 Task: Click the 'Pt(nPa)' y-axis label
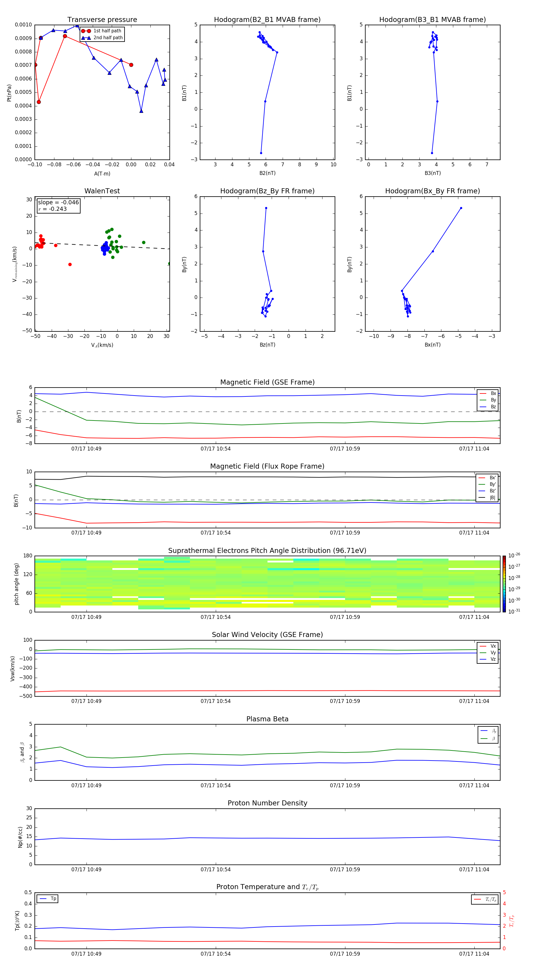coord(9,93)
